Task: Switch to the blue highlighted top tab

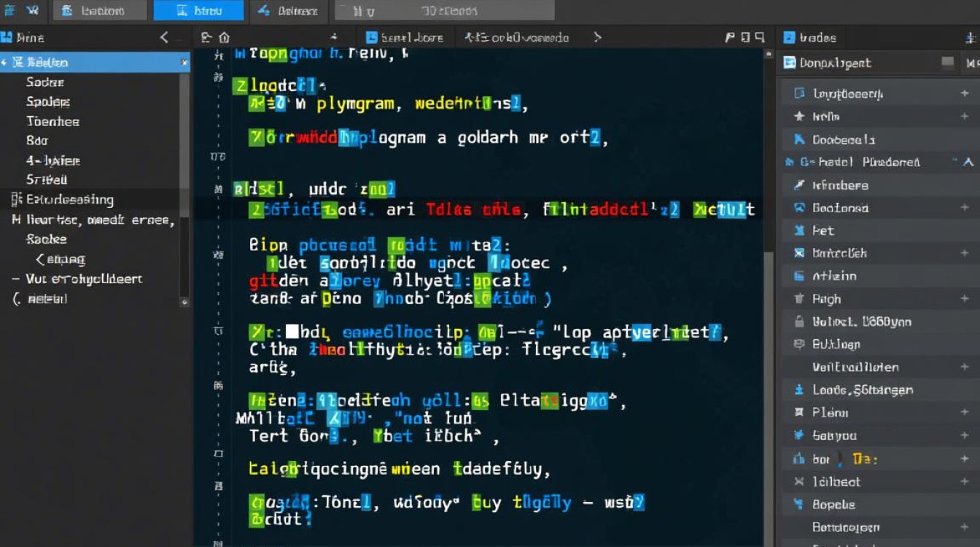Action: click(199, 10)
